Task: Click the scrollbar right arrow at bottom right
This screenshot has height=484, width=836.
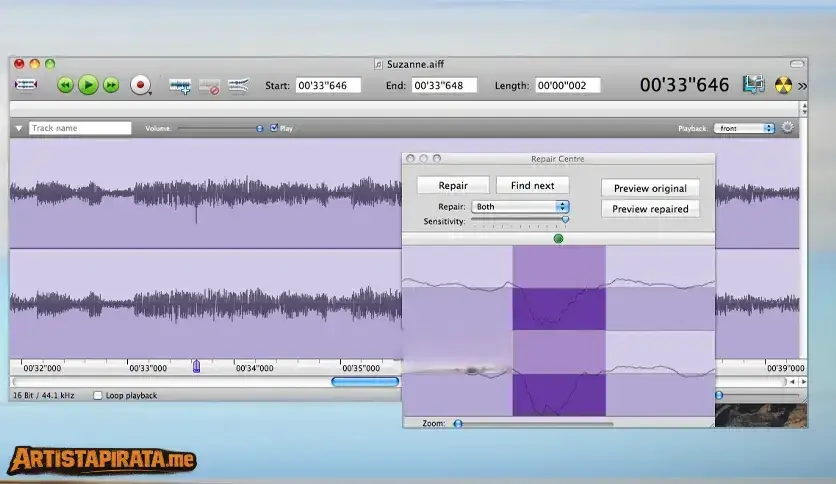Action: [x=803, y=382]
